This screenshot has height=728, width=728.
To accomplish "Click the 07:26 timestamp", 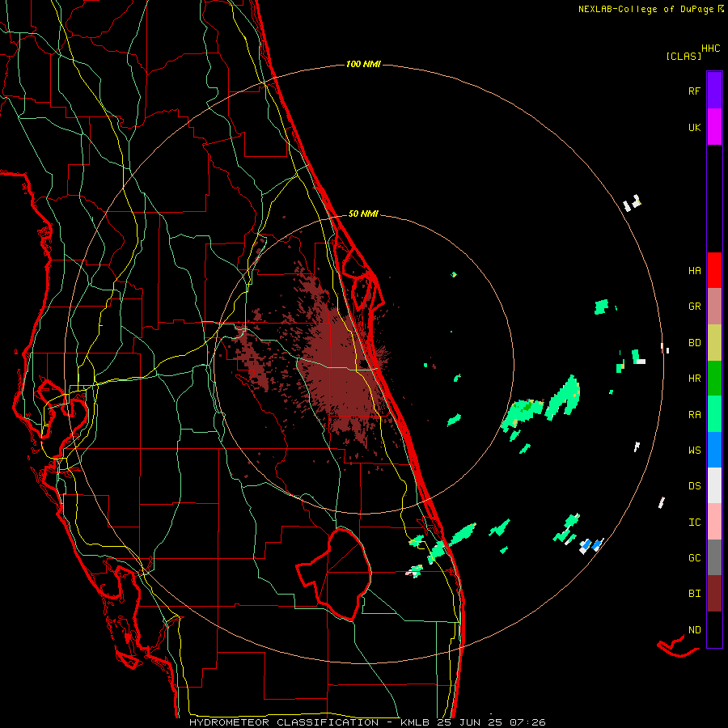I will pos(530,722).
